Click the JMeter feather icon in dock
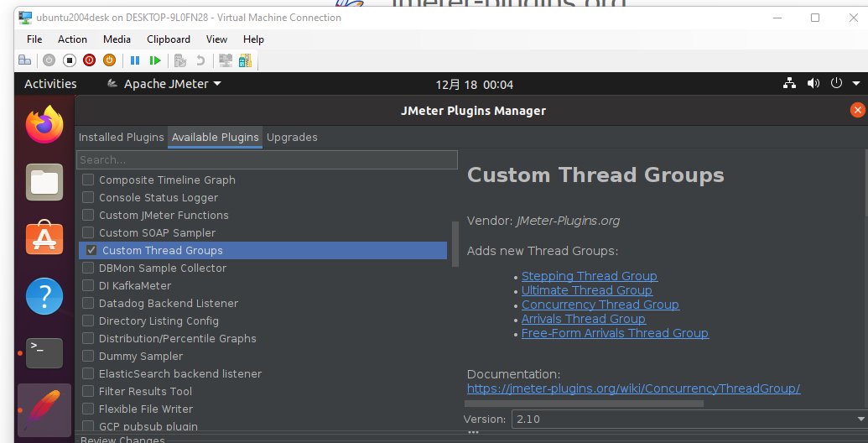Screen dimensions: 868x443 pyautogui.click(x=44, y=410)
